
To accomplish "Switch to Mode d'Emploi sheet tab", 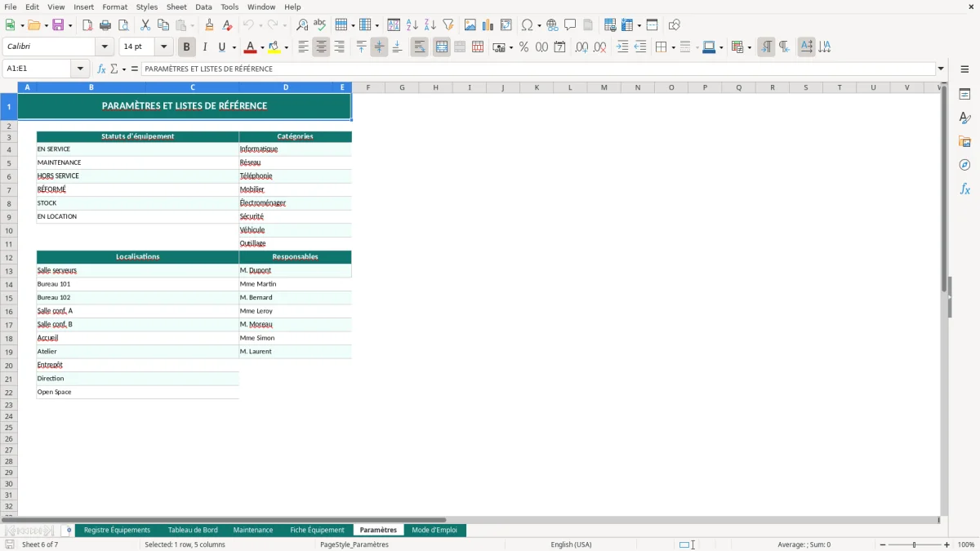I will click(x=434, y=530).
